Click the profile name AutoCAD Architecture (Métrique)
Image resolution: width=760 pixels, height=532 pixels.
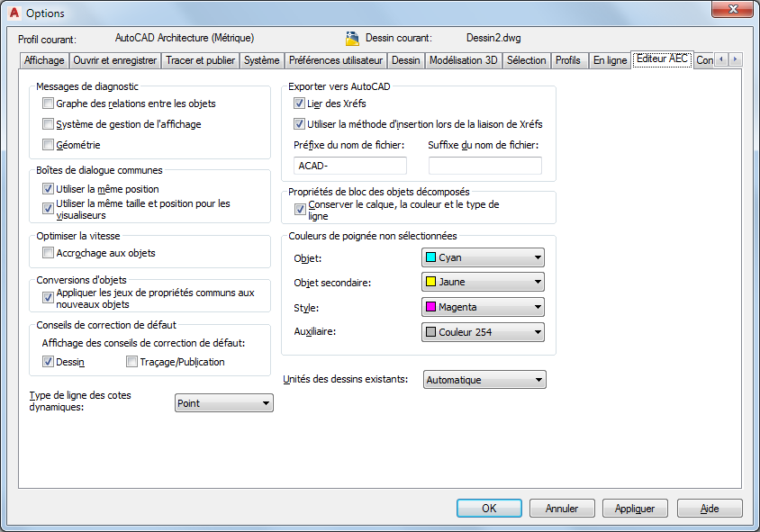[x=185, y=38]
